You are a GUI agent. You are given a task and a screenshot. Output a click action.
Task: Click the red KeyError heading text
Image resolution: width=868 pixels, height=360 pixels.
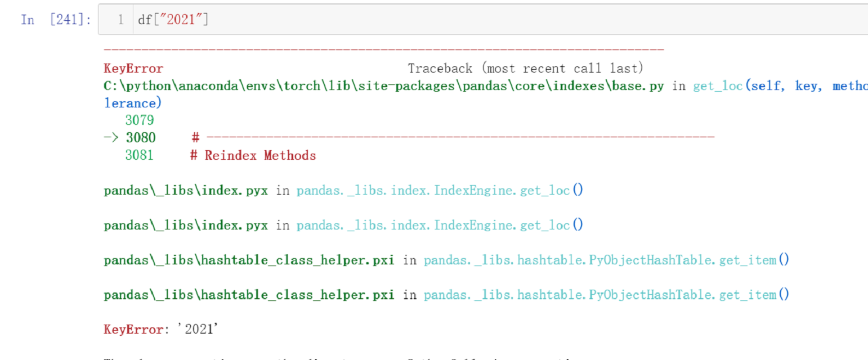coord(133,69)
